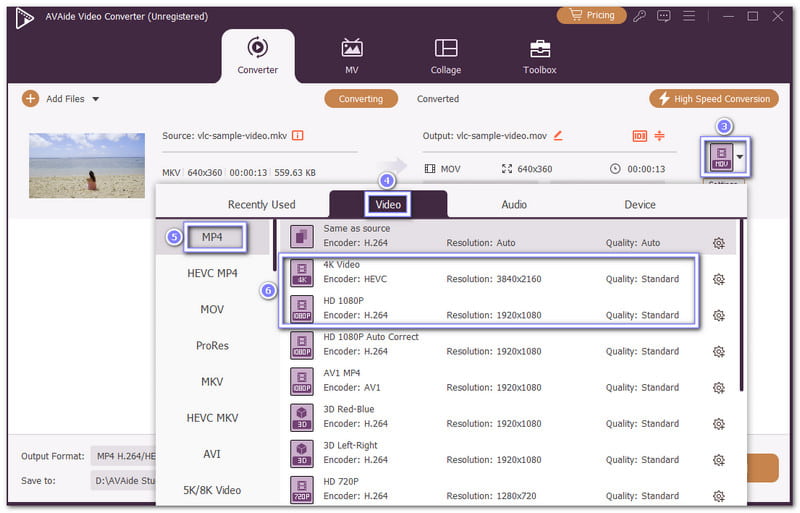The image size is (800, 513).
Task: Switch to the Recently Used tab
Action: click(261, 205)
